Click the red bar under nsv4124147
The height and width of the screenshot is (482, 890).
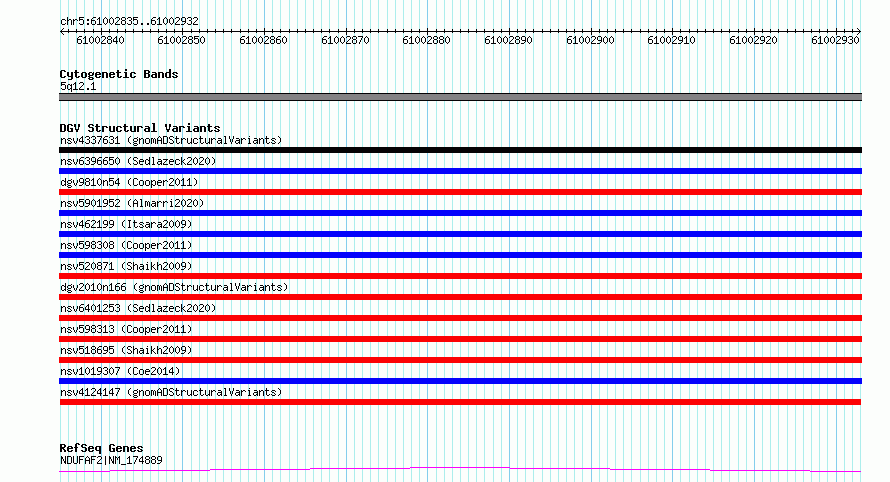(460, 402)
